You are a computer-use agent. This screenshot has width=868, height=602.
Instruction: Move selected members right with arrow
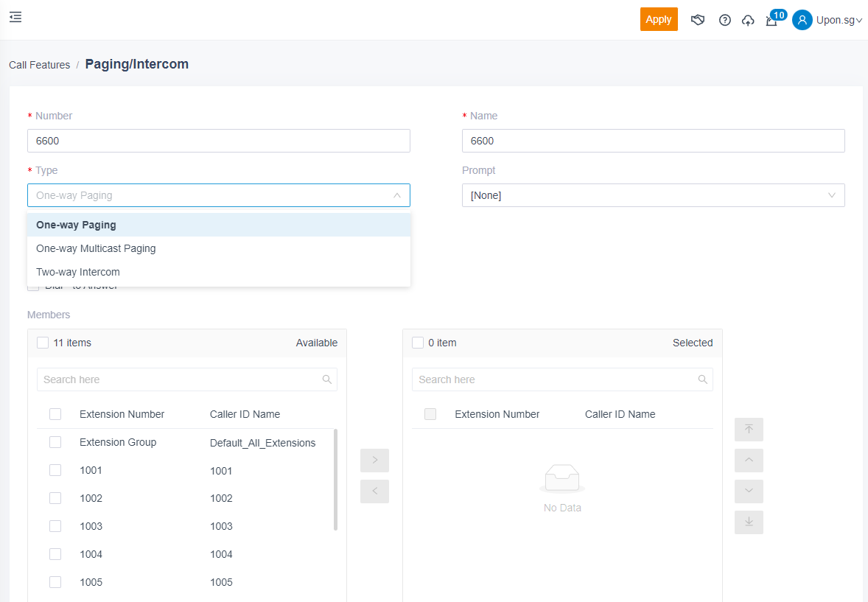pyautogui.click(x=374, y=461)
